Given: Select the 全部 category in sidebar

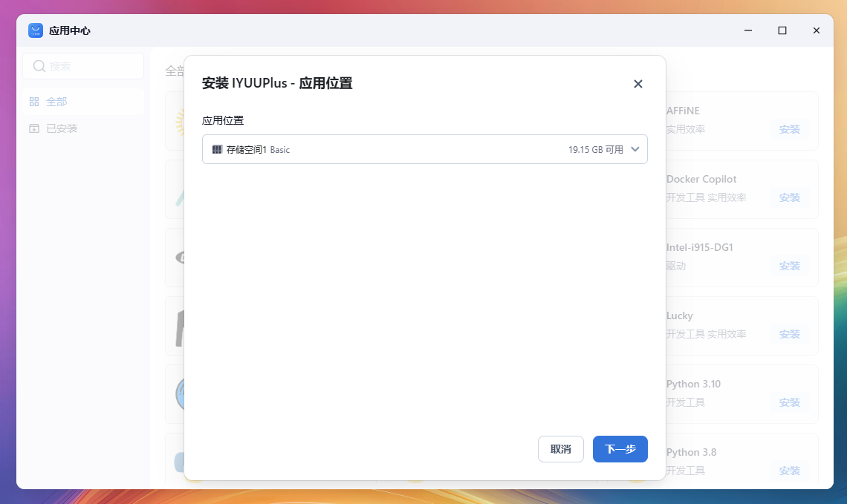Looking at the screenshot, I should tap(83, 102).
